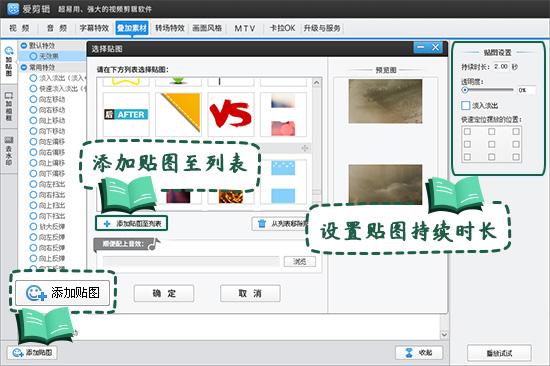This screenshot has width=550, height=366.
Task: Switch to the 字幕特效 tab
Action: tap(94, 28)
